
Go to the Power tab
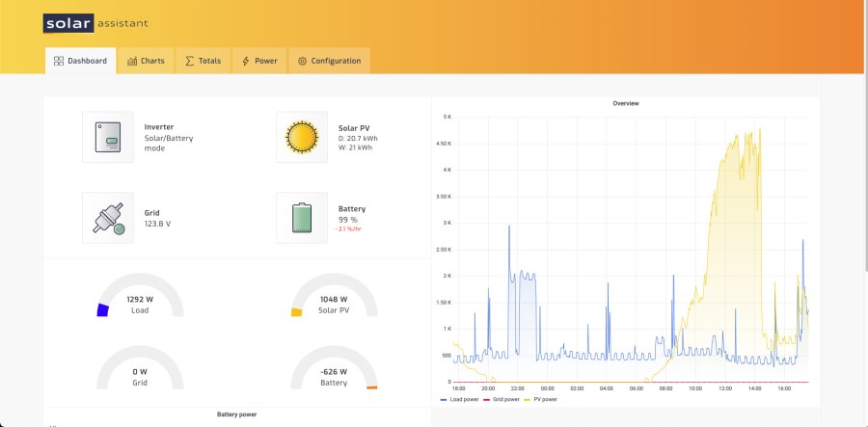pos(259,61)
